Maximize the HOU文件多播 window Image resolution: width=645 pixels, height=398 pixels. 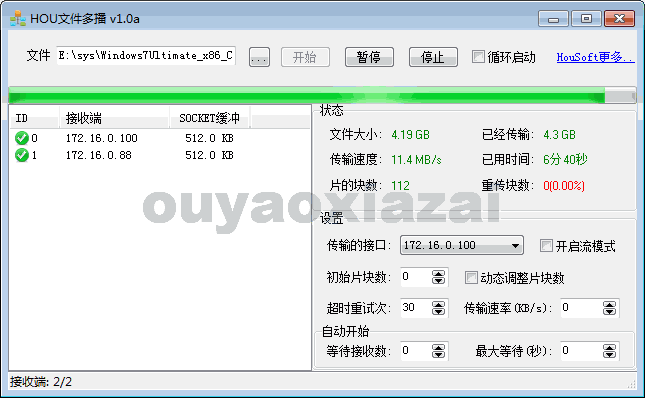[586, 19]
